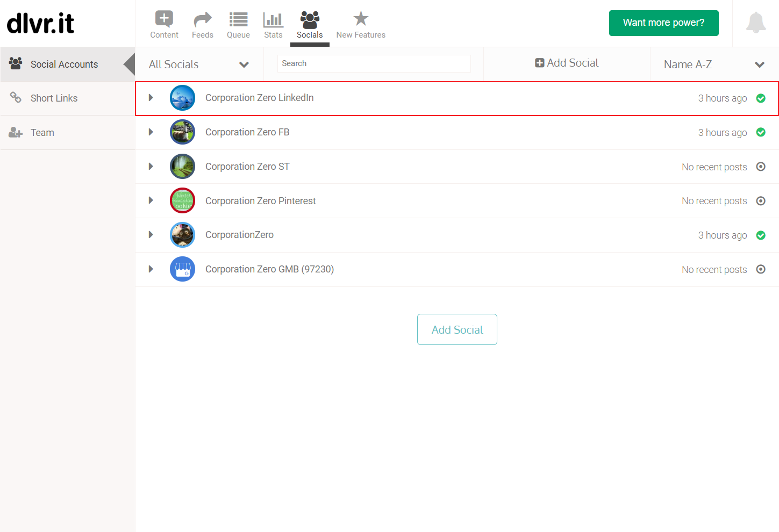Screen dimensions: 779x532
Task: Open the Content tab icon
Action: click(164, 19)
